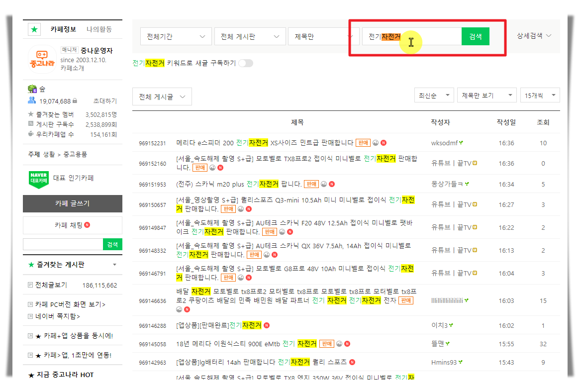Viewport: 580px width, 392px height.
Task: Click the orange 판매 badge on the 메리다 e스피더 listing
Action: [364, 142]
